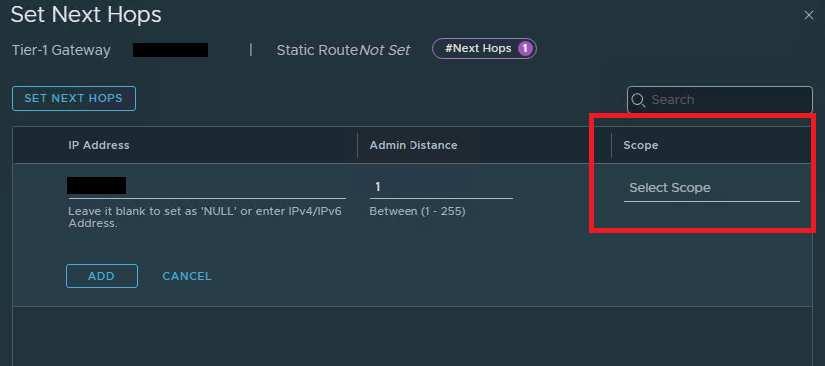Click the Static Route Not Set label
Viewport: 825px width, 366px height.
tap(344, 50)
